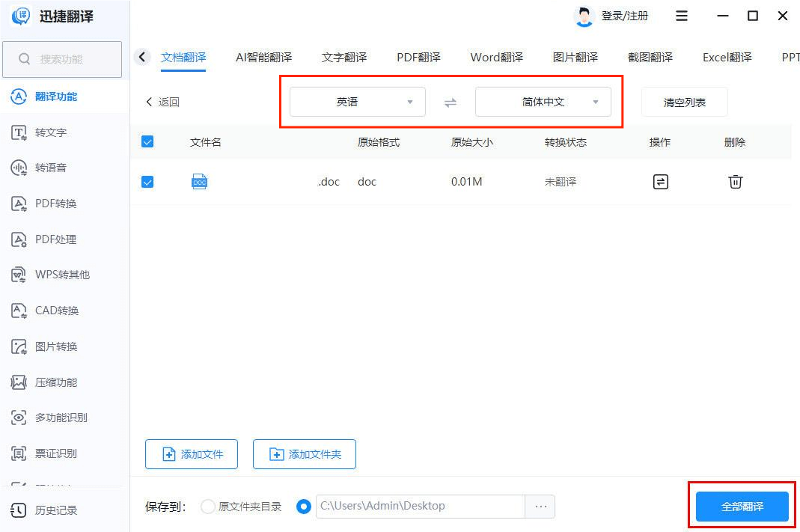This screenshot has width=800, height=532.
Task: Switch to the AI智能翻译 tab
Action: point(263,57)
